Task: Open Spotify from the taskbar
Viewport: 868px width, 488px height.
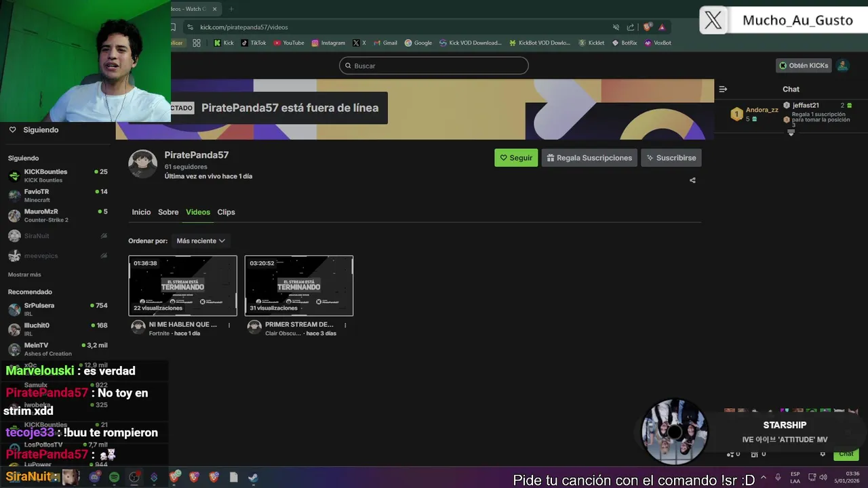Action: [114, 477]
